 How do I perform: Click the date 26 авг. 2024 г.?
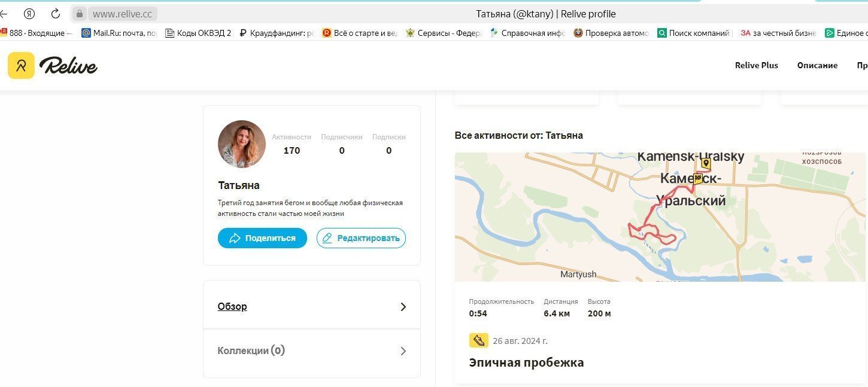click(x=520, y=341)
